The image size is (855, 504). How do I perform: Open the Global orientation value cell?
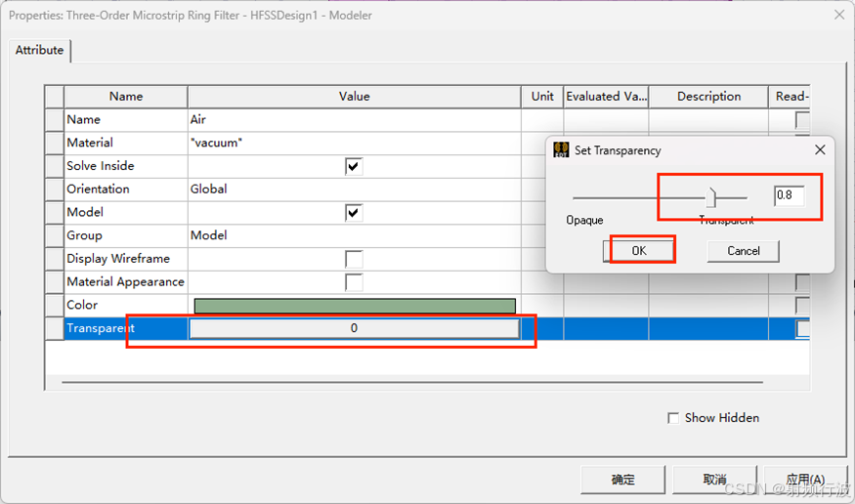[355, 189]
